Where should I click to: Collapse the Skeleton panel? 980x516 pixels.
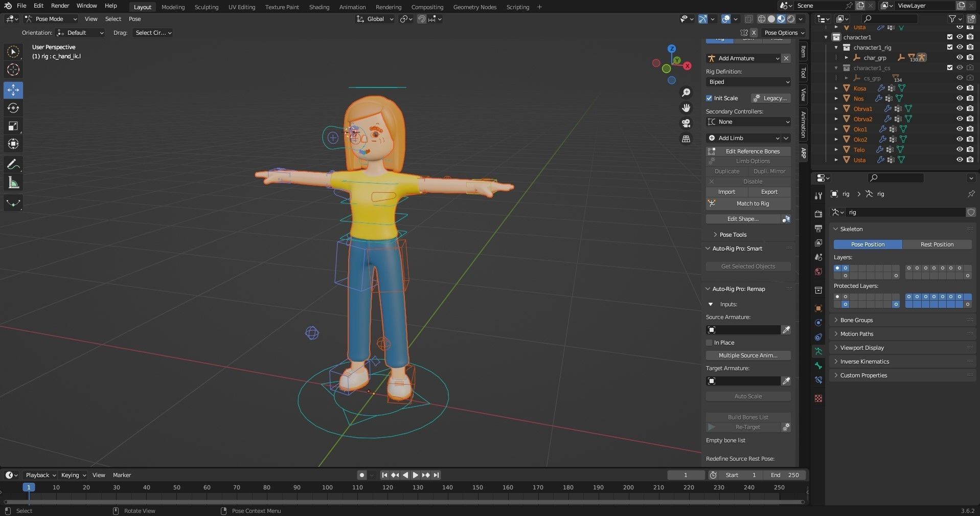851,229
